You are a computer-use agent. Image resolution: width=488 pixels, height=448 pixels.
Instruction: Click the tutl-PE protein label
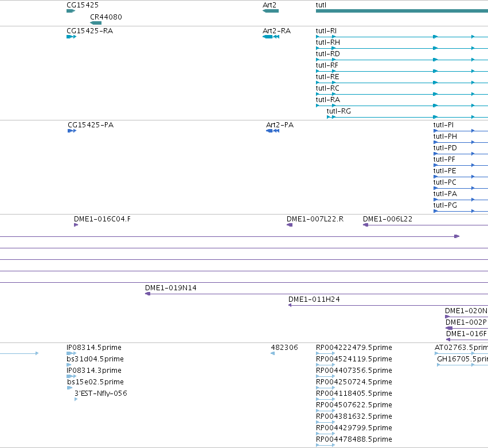pyautogui.click(x=445, y=171)
